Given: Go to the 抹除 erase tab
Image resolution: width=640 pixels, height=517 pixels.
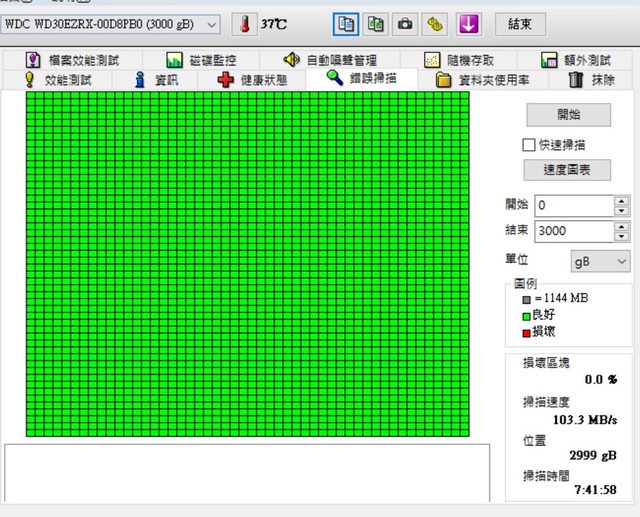Looking at the screenshot, I should [x=591, y=79].
